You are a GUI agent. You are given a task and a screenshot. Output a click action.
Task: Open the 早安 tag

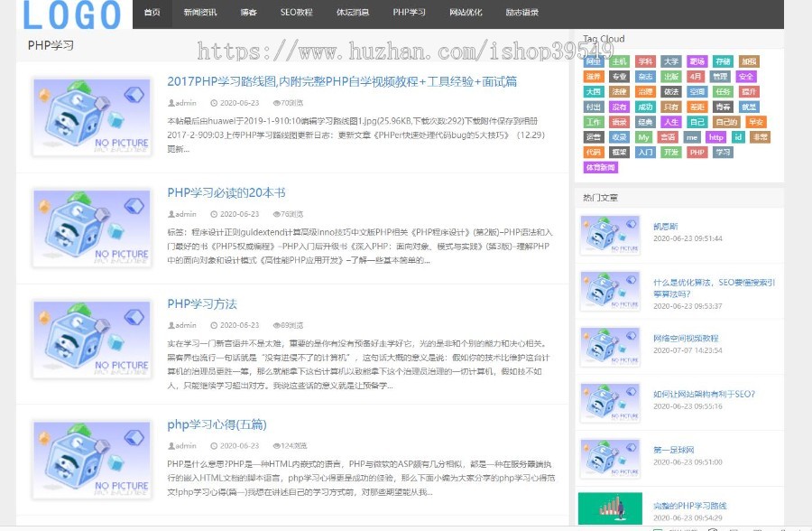point(756,122)
